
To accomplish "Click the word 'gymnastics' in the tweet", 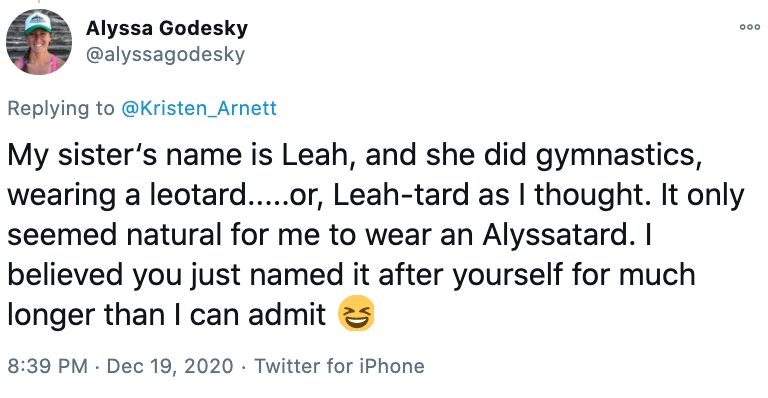I will pyautogui.click(x=615, y=156).
